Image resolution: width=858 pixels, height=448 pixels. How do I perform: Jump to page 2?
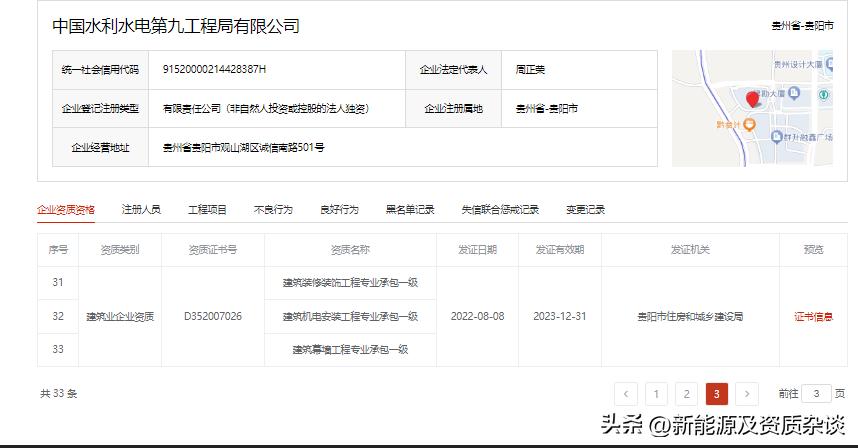tap(686, 394)
